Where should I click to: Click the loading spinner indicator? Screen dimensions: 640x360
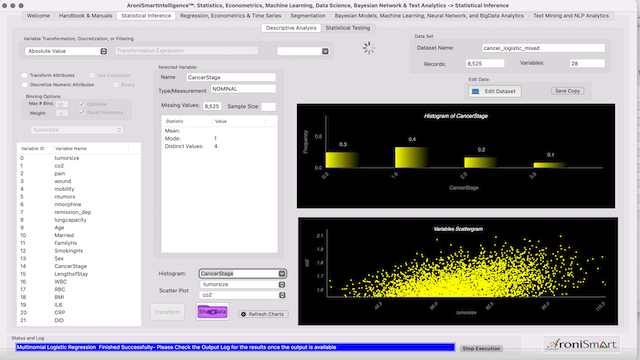369,48
